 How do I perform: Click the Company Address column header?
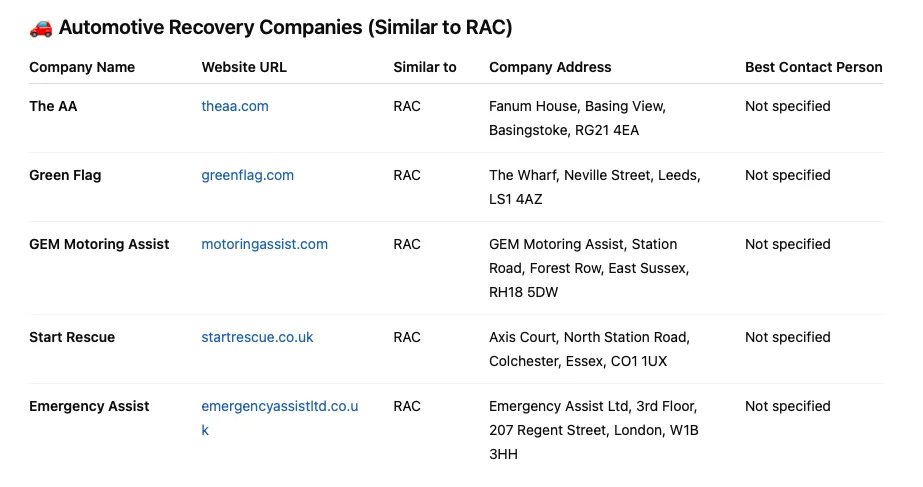pyautogui.click(x=550, y=67)
